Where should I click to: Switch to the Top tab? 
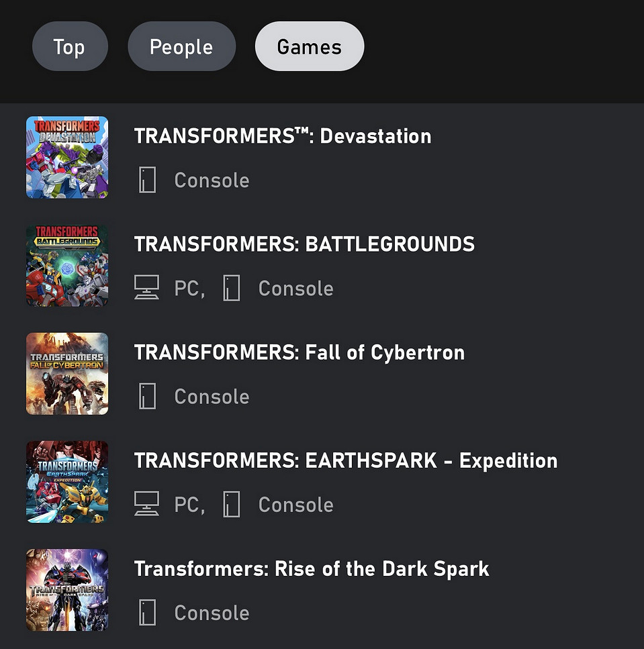69,47
